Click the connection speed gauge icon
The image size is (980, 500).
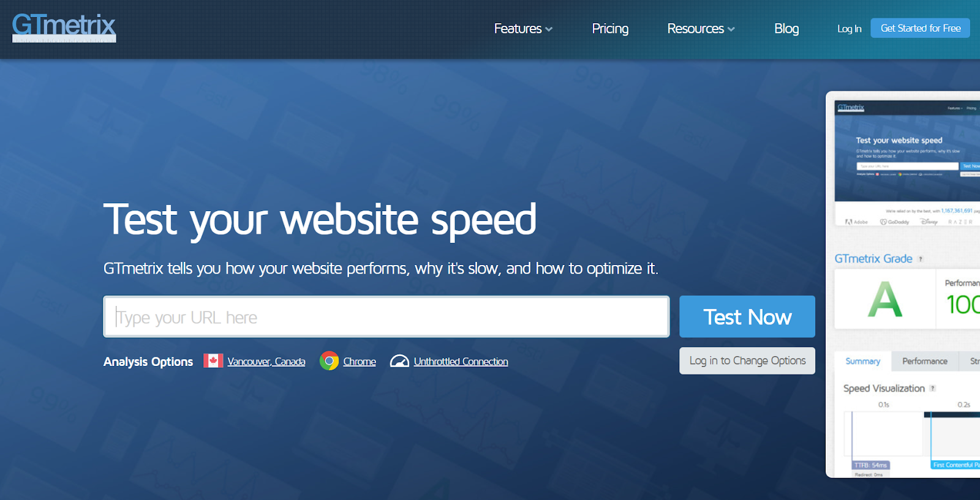click(x=399, y=361)
